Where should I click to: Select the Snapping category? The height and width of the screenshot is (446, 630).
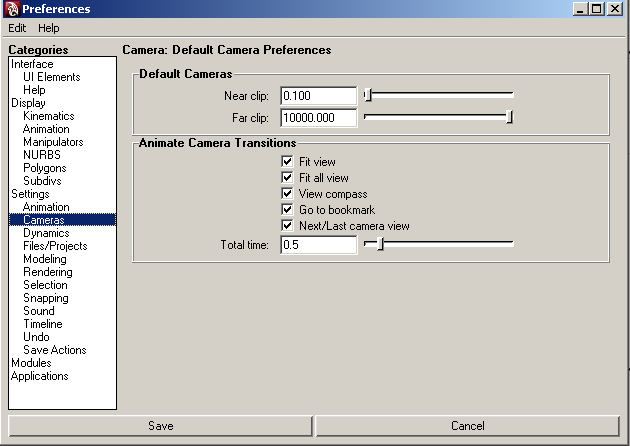[46, 298]
